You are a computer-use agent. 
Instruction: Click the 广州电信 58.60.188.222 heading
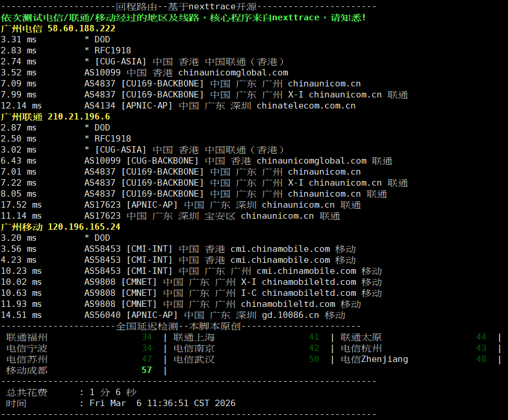pyautogui.click(x=58, y=28)
